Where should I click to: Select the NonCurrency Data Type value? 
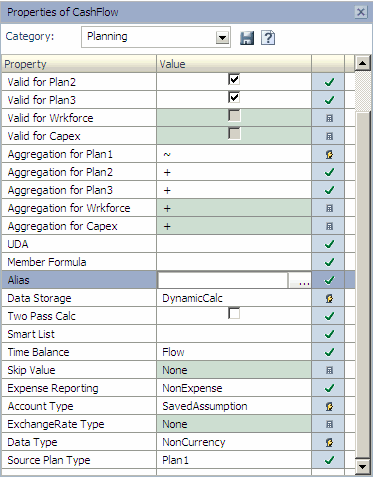[194, 442]
